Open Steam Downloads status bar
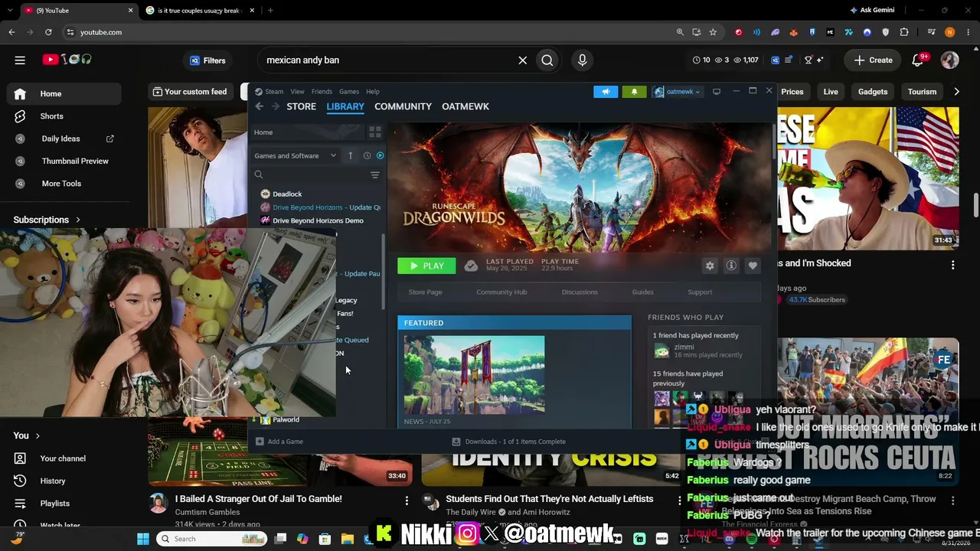Image resolution: width=980 pixels, height=551 pixels. [x=509, y=442]
